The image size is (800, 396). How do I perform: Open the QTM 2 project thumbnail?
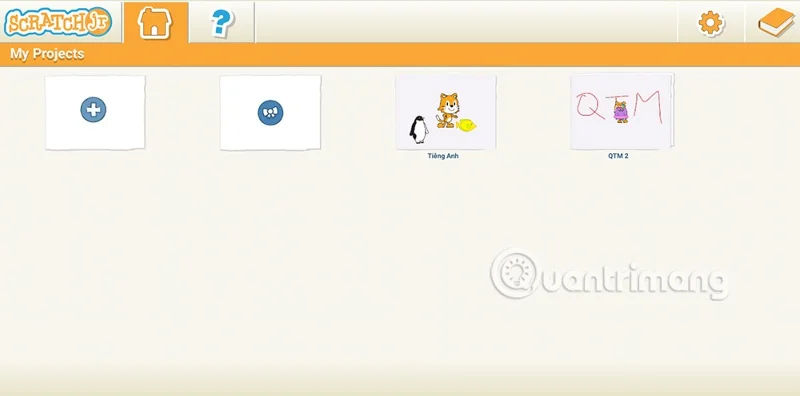[621, 112]
